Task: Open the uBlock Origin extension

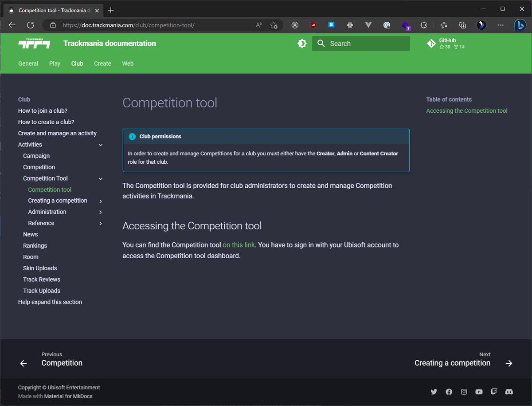Action: point(313,25)
